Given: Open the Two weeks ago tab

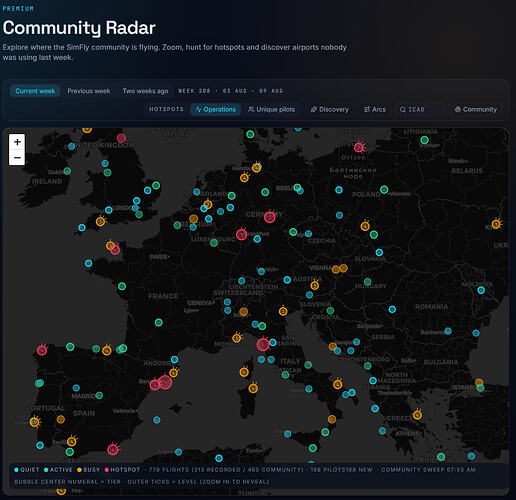Looking at the screenshot, I should [x=145, y=91].
